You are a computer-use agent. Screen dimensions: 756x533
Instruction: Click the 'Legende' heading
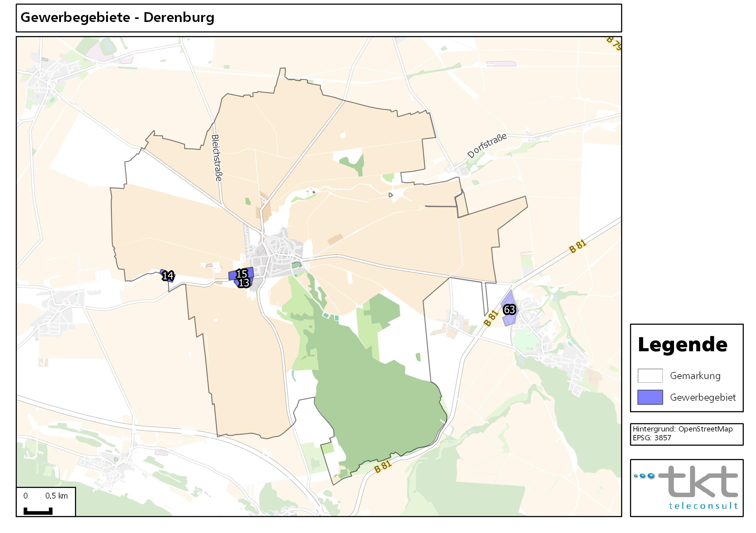[683, 345]
